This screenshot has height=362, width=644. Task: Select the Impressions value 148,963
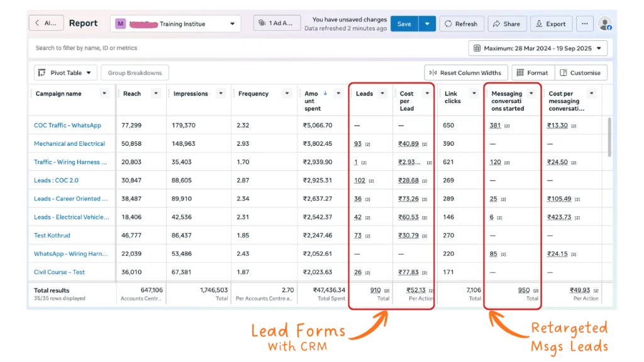tap(184, 144)
